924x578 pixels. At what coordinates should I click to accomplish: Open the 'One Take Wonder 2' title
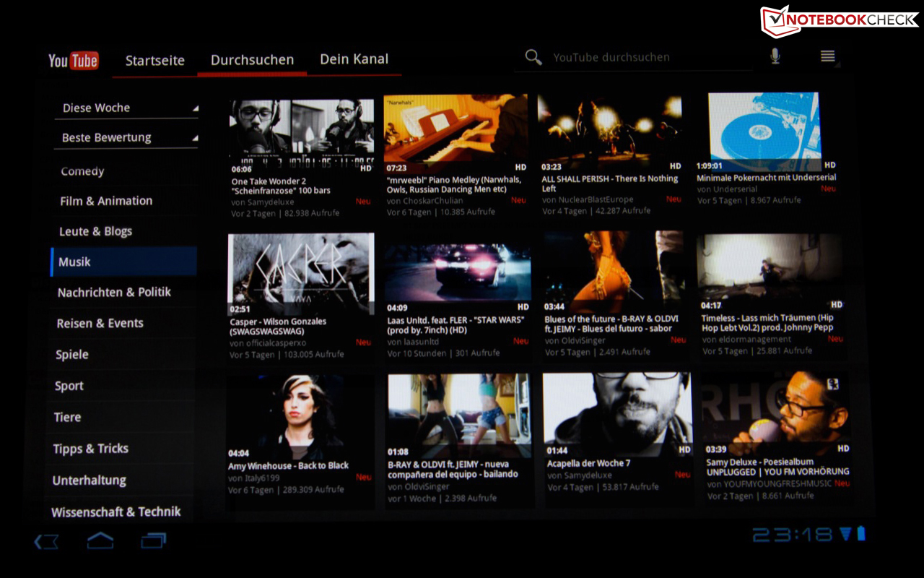(281, 186)
